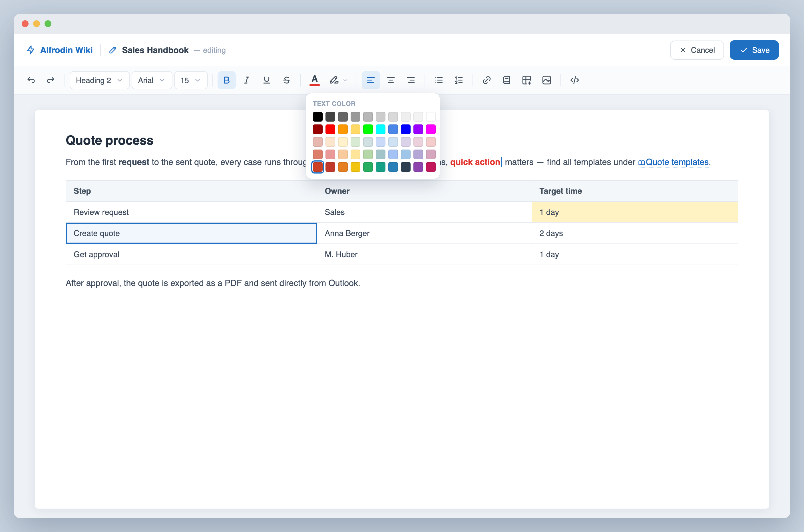Screen dimensions: 804x532
Task: Click the insert table icon
Action: click(x=526, y=80)
